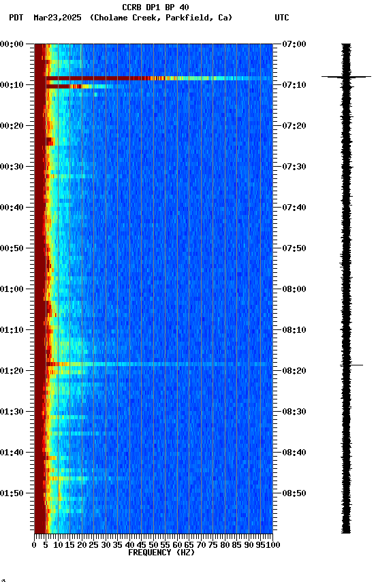Click the 08:30 UTC time label
The height and width of the screenshot is (588, 376).
(294, 412)
